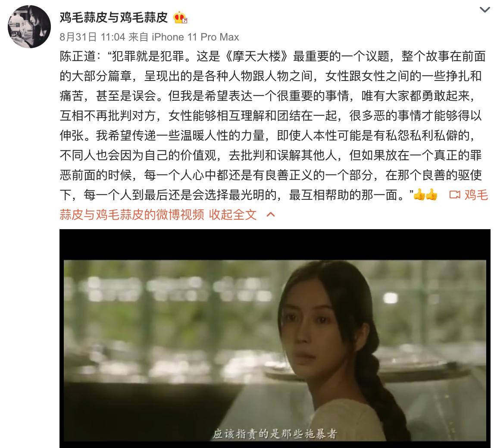Open the poster's round profile avatar
This screenshot has height=448, width=494.
[x=29, y=26]
